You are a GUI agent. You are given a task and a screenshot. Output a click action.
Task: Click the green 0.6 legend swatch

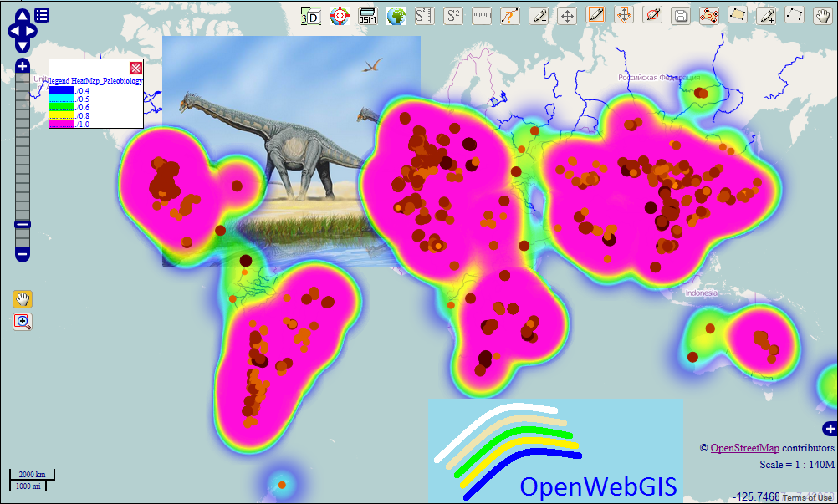(61, 107)
